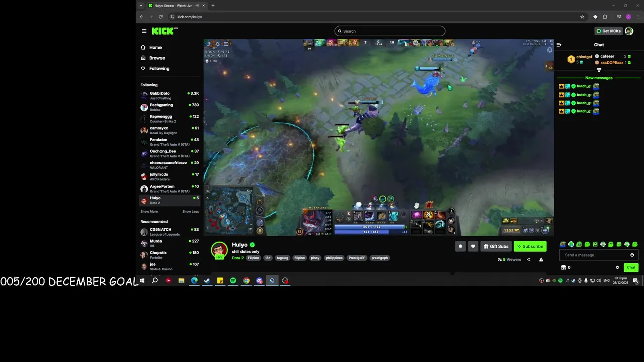644x362 pixels.
Task: Open cheesesaucefrieszz channel
Action: point(170,165)
